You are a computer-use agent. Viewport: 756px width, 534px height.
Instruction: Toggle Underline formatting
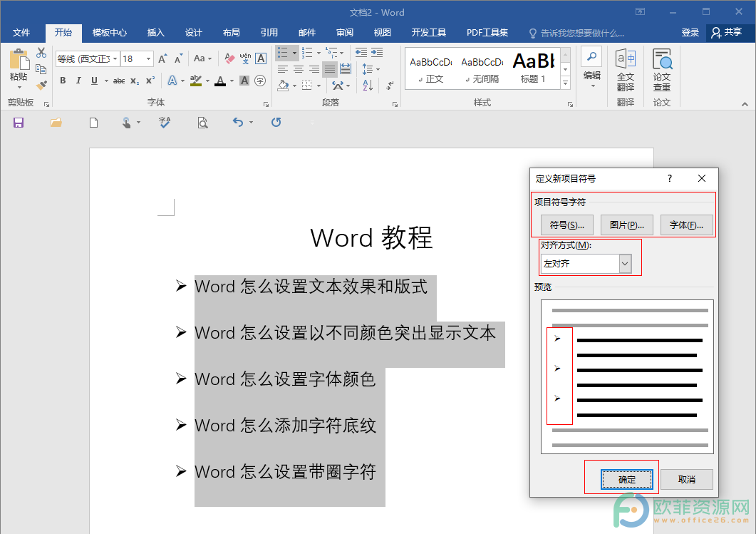click(x=94, y=81)
